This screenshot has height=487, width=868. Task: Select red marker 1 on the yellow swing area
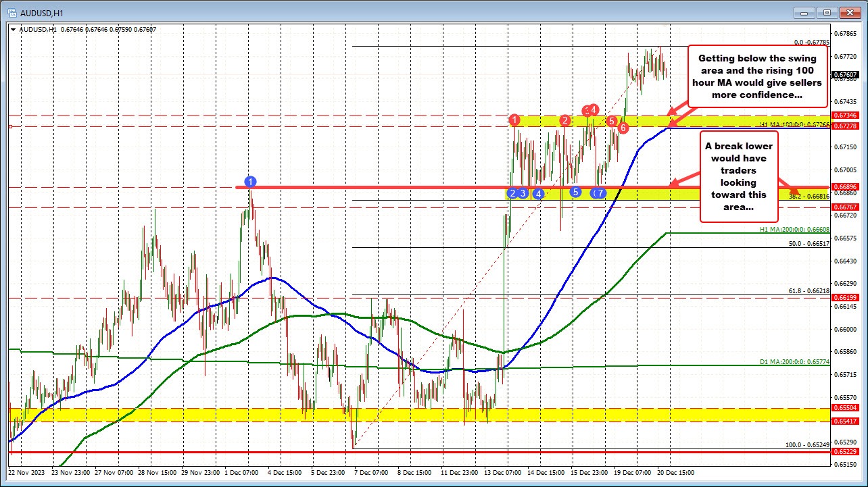click(x=514, y=120)
